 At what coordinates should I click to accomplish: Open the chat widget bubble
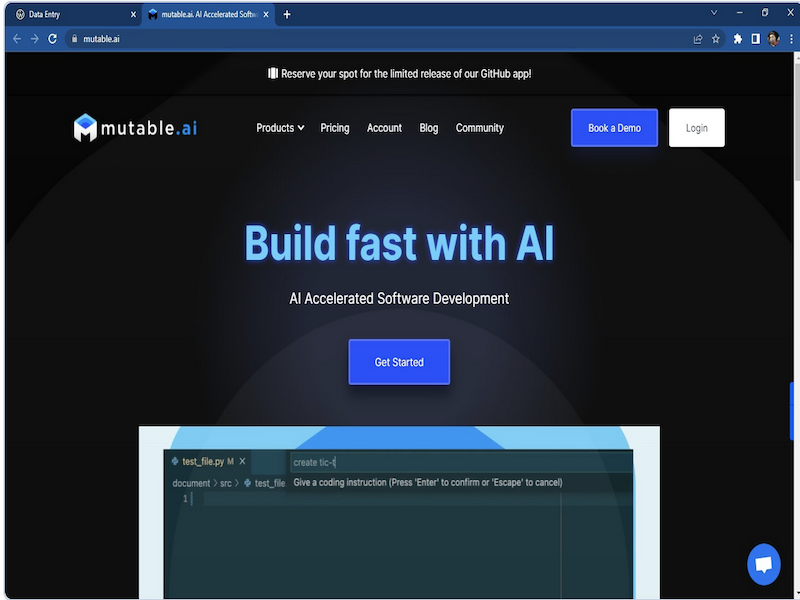tap(764, 564)
